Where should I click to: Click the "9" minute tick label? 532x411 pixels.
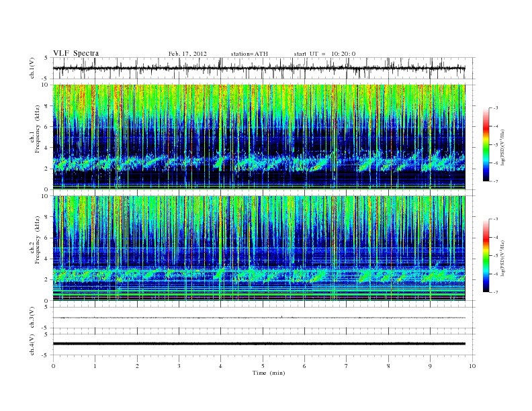(x=430, y=366)
